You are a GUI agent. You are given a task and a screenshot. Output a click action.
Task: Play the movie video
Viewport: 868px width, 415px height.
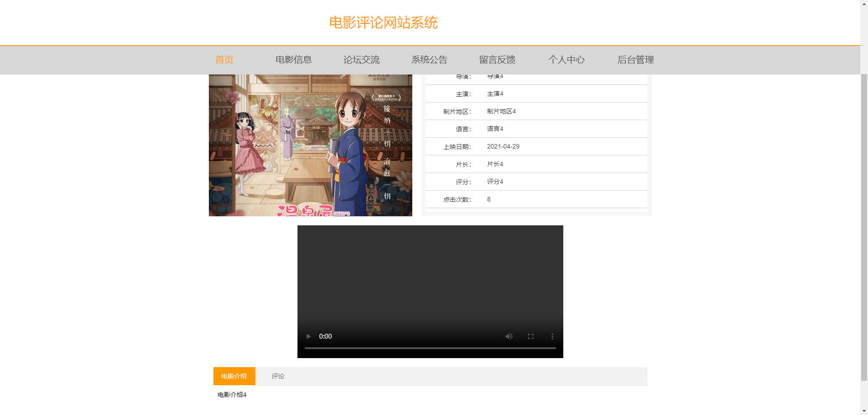tap(309, 336)
